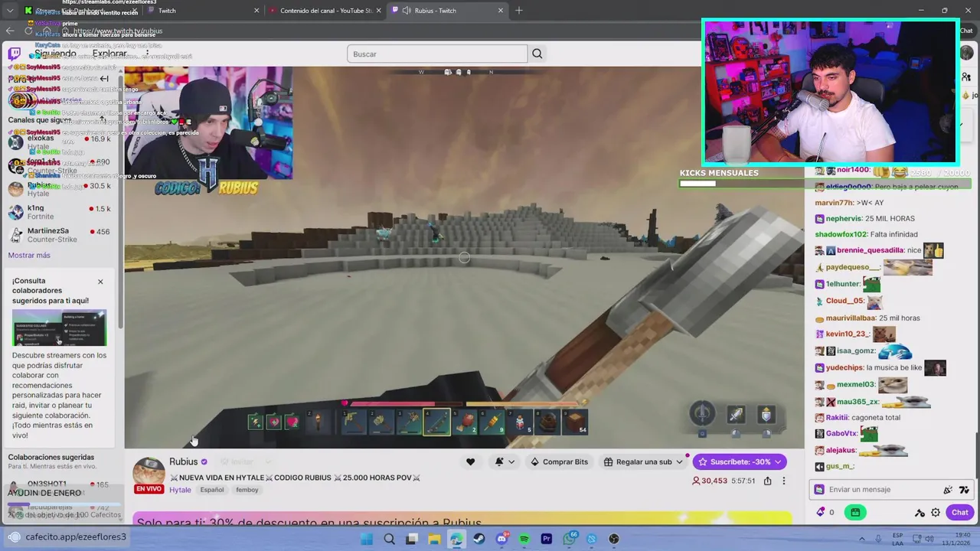Click the purple Chat send button
Screen dimensions: 980x551
pyautogui.click(x=960, y=512)
